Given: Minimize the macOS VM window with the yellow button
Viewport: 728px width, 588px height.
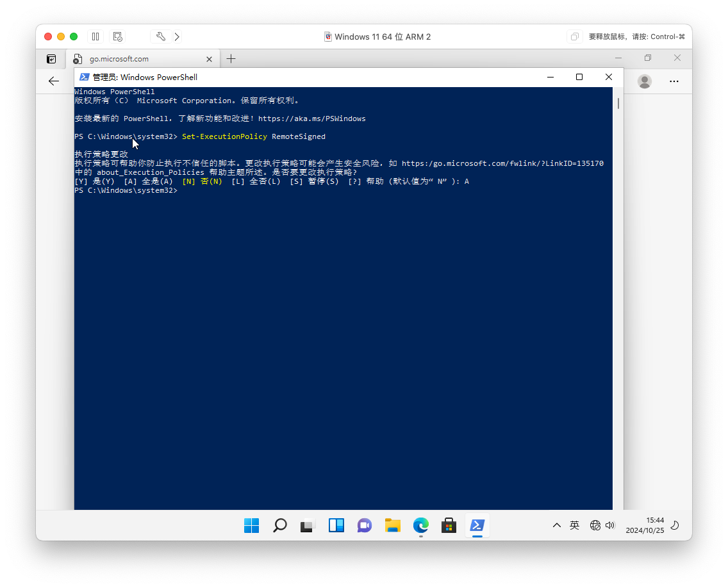Looking at the screenshot, I should pos(61,37).
